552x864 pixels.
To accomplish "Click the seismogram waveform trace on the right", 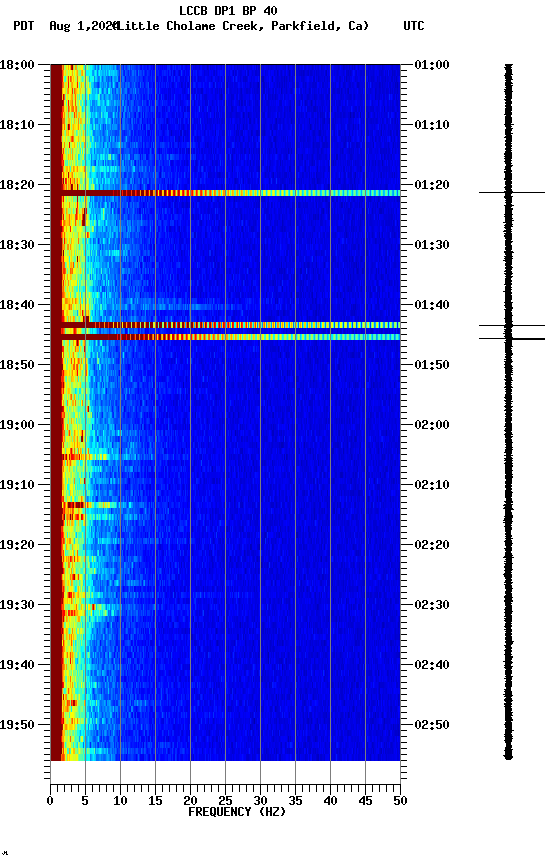I will point(508,412).
